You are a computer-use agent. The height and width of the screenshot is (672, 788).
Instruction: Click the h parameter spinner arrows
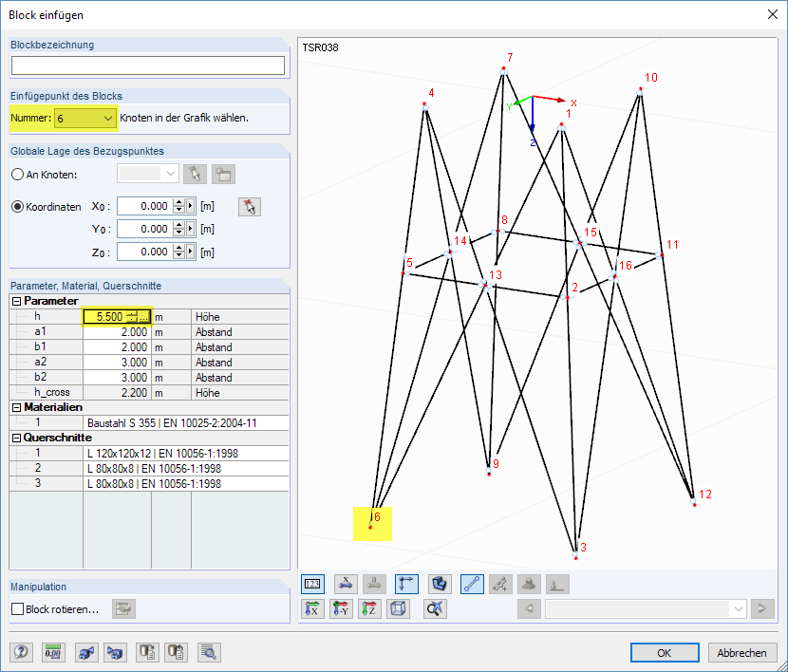pyautogui.click(x=132, y=317)
